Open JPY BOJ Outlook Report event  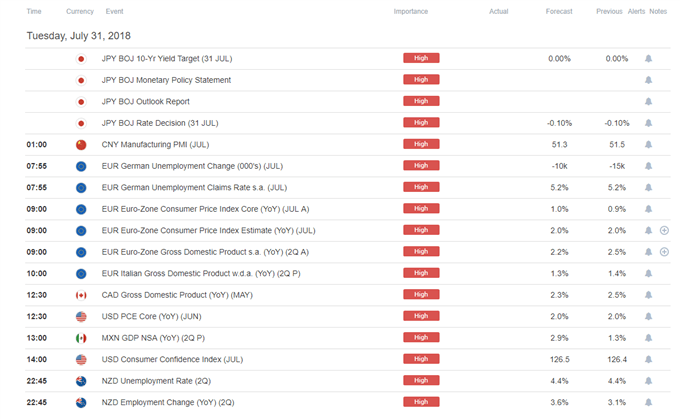point(146,101)
